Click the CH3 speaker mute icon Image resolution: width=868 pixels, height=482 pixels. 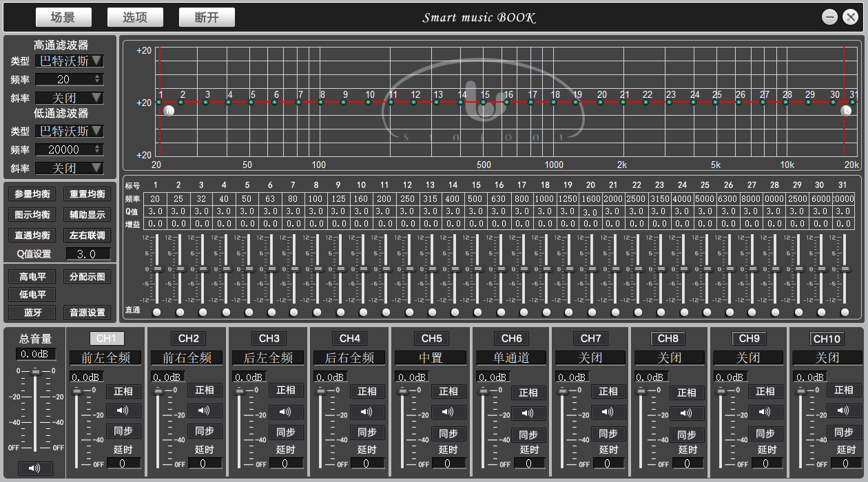[286, 412]
